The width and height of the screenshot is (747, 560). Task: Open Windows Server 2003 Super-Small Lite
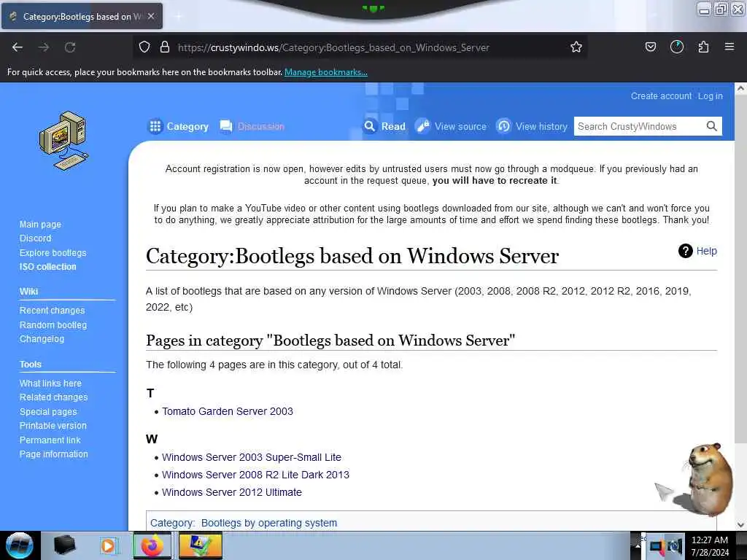(x=252, y=457)
